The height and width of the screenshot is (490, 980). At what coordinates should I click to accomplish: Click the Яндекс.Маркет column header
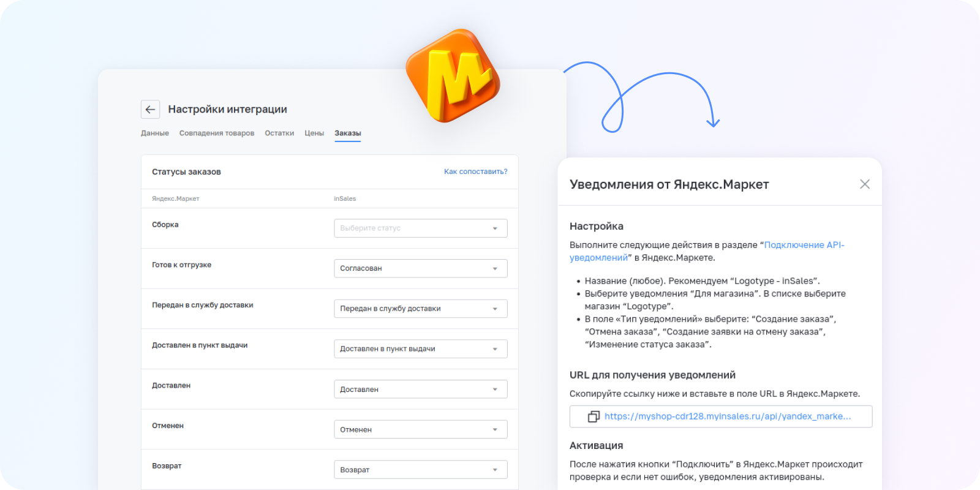click(176, 198)
